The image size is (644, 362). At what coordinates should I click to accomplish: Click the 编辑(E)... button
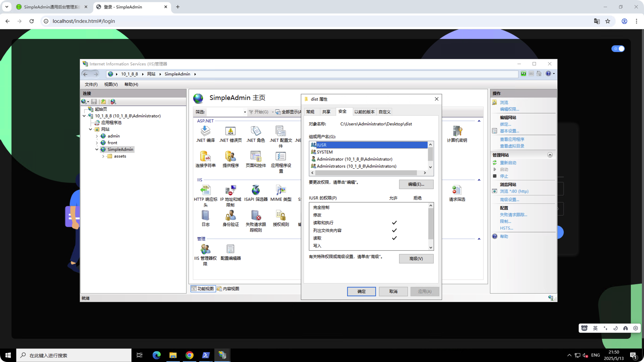click(x=416, y=184)
